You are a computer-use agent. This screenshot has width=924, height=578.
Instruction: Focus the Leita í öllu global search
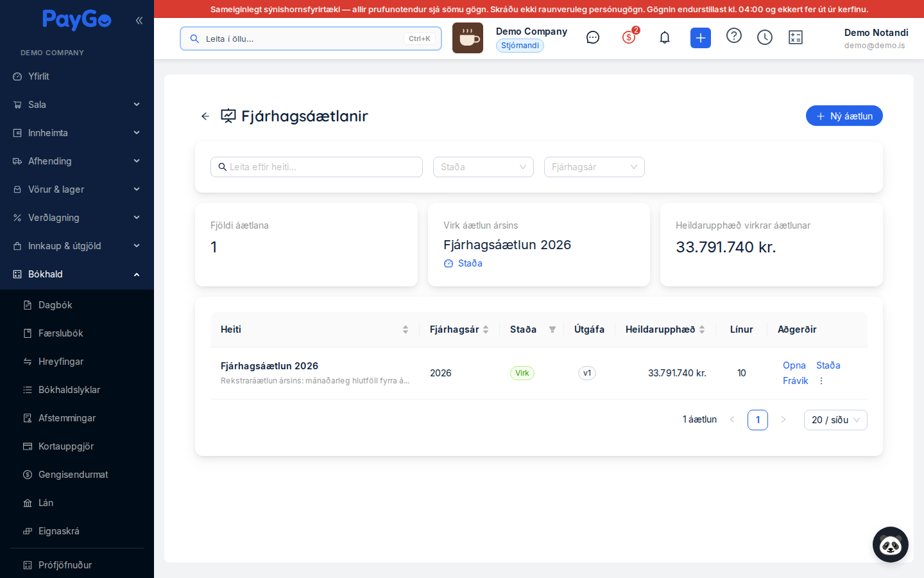pyautogui.click(x=311, y=39)
